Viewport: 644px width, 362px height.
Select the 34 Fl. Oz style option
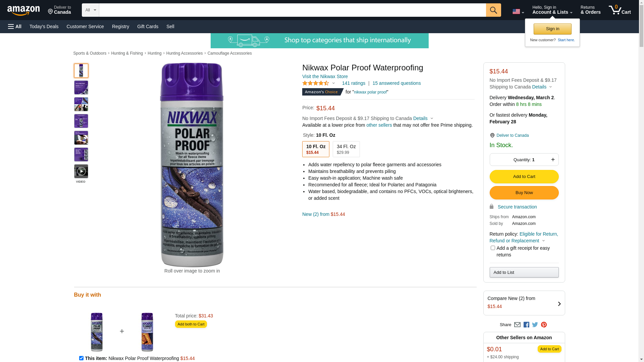tap(346, 149)
